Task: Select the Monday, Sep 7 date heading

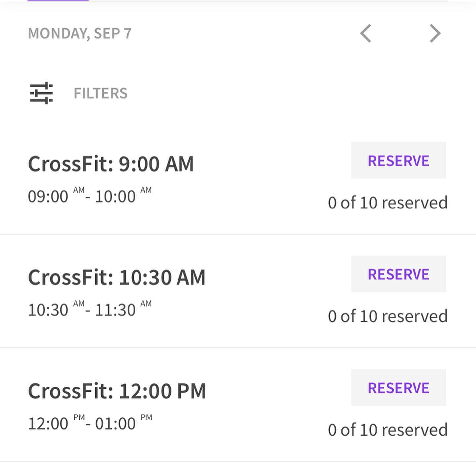Action: tap(80, 33)
